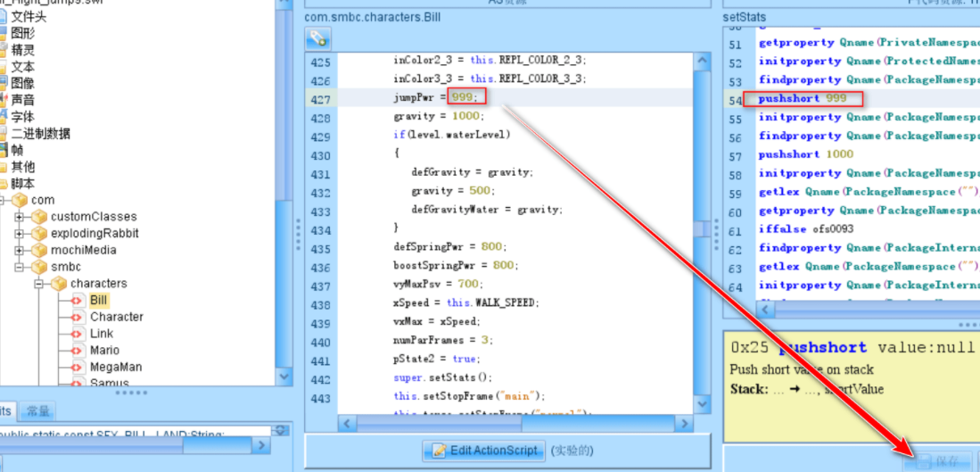Click the deobfuscation tag icon above the code editor
980x472 pixels.
click(x=317, y=38)
